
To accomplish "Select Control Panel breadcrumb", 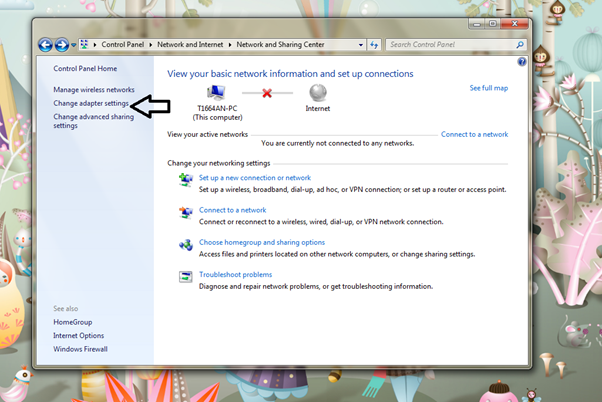I will coord(122,45).
